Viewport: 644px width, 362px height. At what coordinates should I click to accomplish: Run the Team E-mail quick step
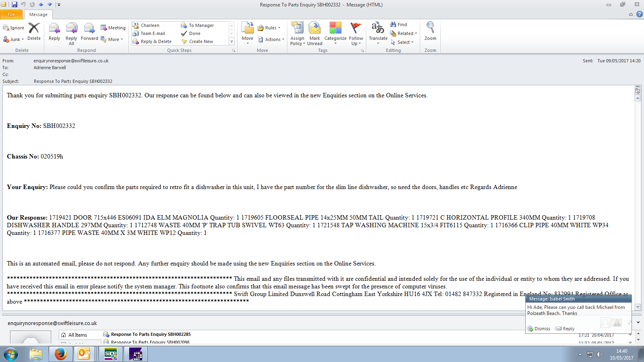pos(149,33)
